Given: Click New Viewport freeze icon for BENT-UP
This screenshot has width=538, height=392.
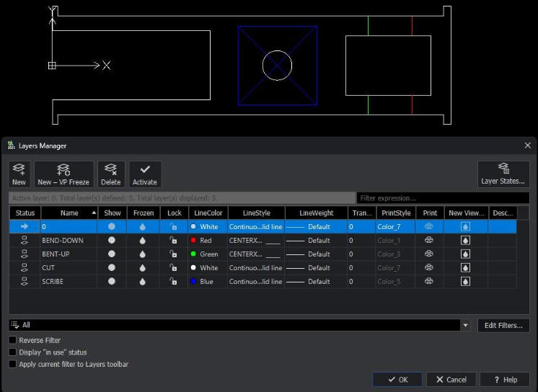Looking at the screenshot, I should [x=465, y=254].
